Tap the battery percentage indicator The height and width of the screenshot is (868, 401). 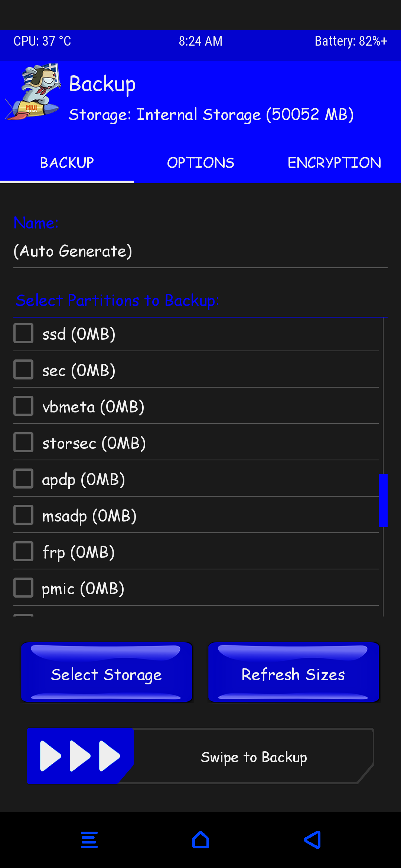[x=351, y=41]
